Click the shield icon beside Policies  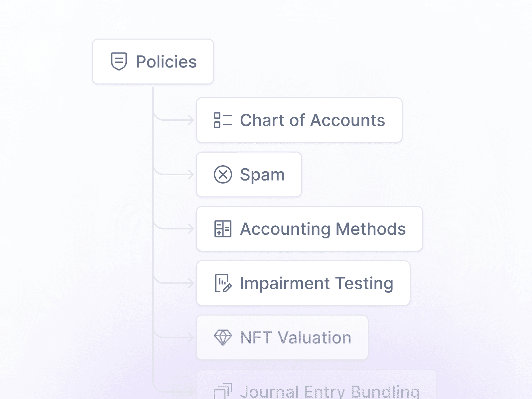click(x=119, y=62)
